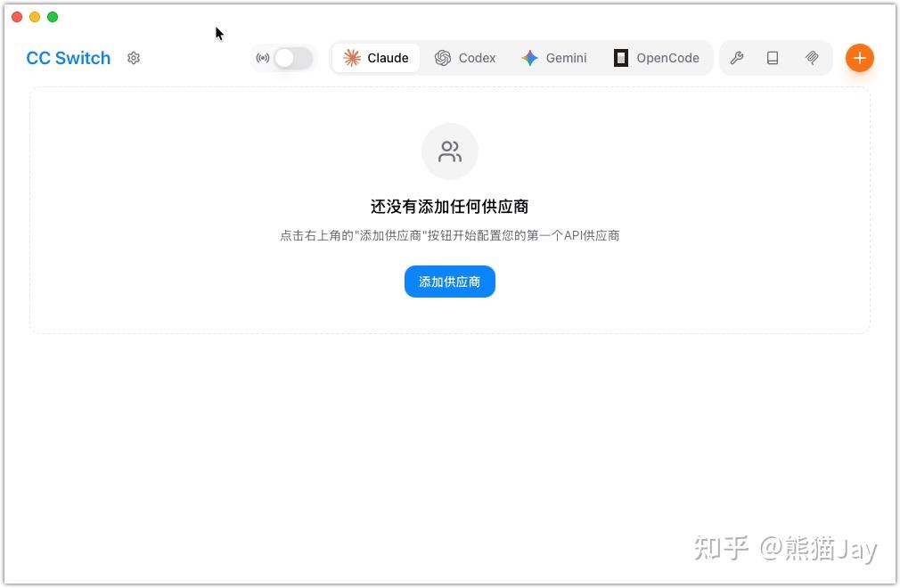Flip the toggle switch in the top bar

click(294, 57)
